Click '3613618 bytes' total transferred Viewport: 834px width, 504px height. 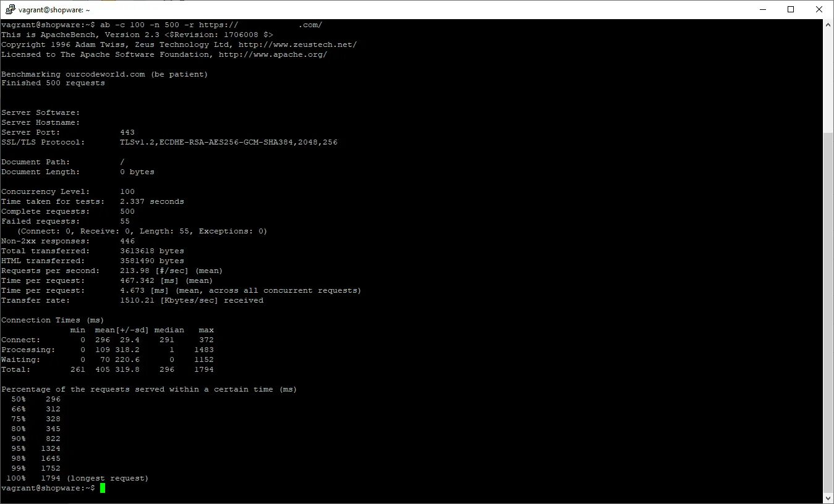coord(152,251)
